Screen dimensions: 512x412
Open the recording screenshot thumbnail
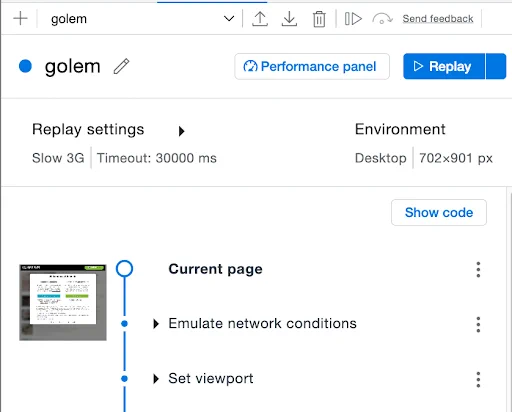tap(63, 302)
